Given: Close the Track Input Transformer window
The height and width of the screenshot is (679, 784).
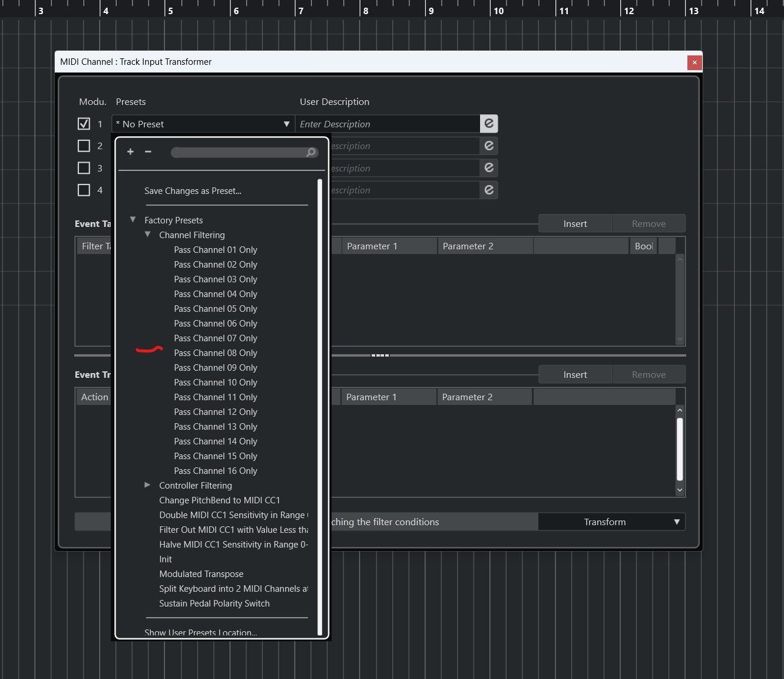Looking at the screenshot, I should 694,62.
